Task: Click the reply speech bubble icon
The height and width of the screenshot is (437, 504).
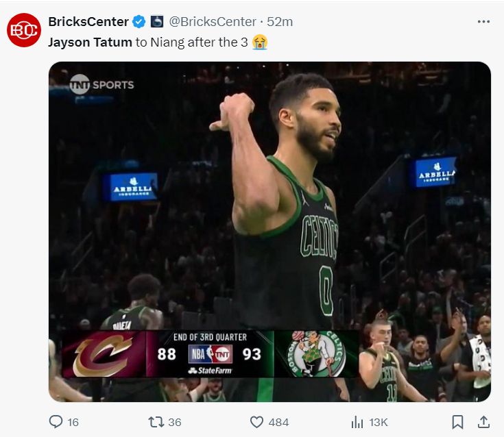Action: 56,422
